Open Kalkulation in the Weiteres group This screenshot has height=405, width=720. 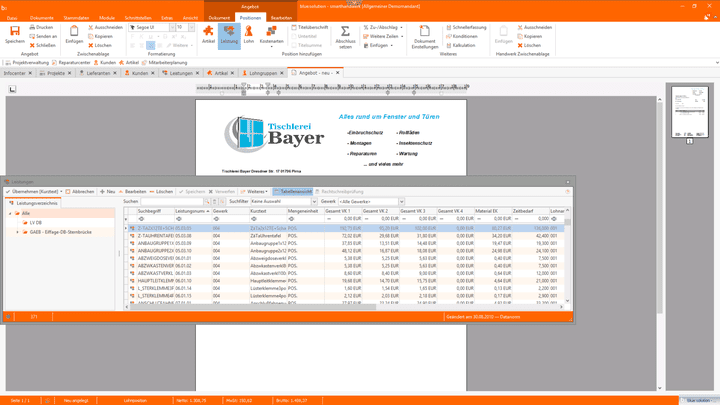(x=463, y=45)
